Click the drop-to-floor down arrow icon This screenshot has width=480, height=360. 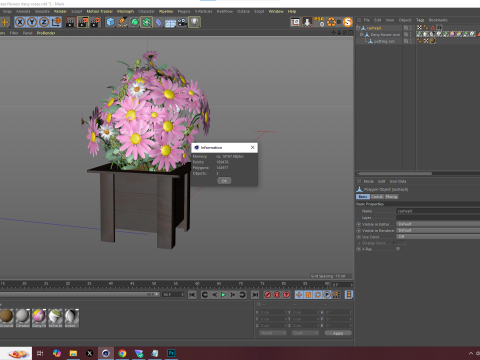(307, 22)
